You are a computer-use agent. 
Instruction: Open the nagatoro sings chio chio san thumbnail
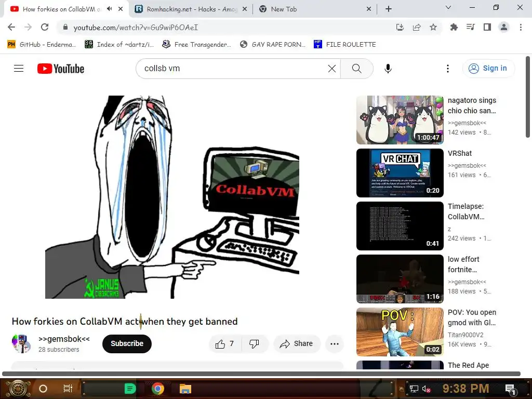coord(400,120)
